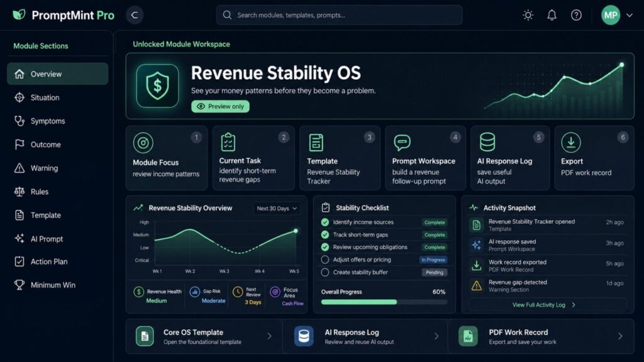
Task: Click the Template card document icon
Action: point(316,143)
